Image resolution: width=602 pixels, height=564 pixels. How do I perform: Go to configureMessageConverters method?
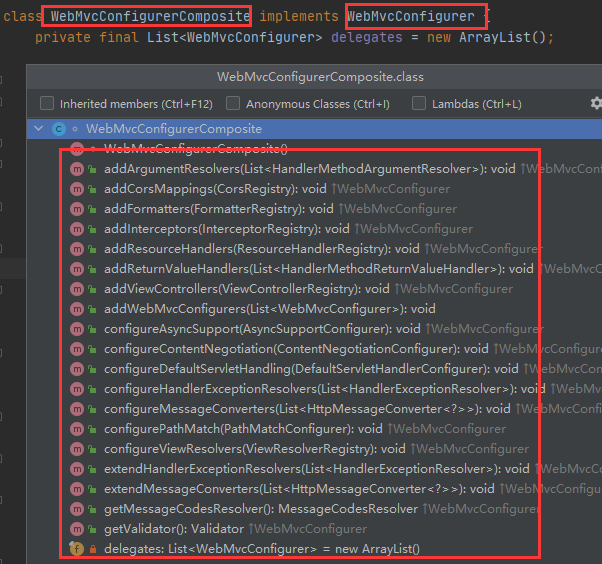tap(307, 409)
